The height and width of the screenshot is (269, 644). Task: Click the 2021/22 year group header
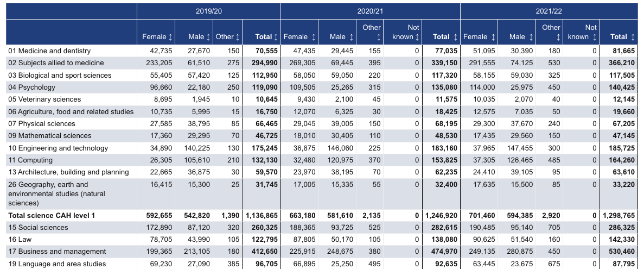549,11
